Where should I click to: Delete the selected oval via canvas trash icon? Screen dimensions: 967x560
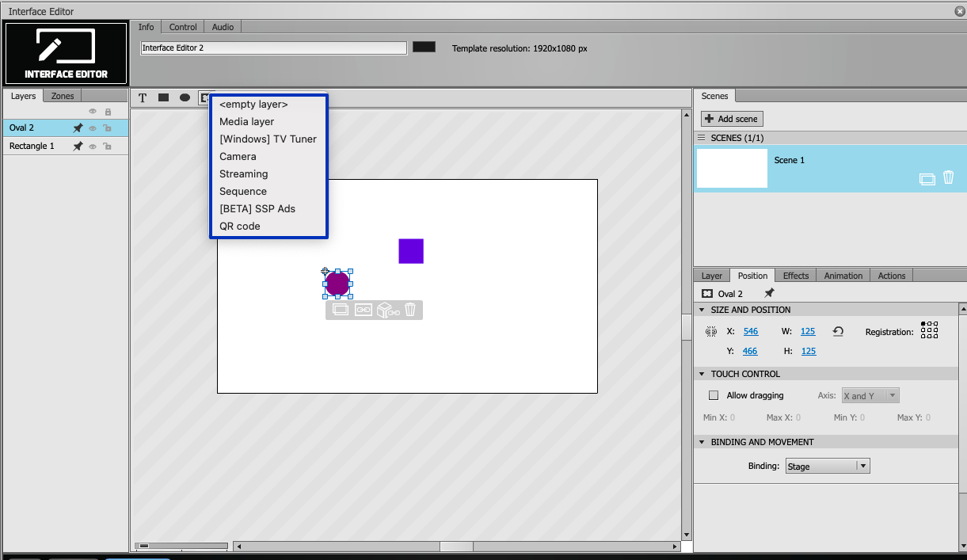click(410, 310)
